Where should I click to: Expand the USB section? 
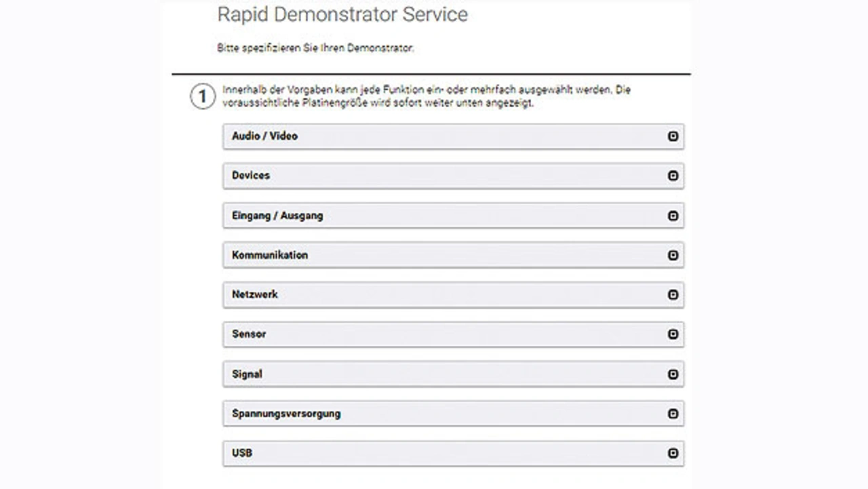[x=242, y=453]
